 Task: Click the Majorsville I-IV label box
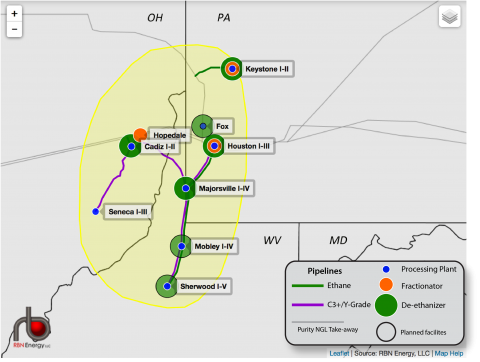[224, 188]
